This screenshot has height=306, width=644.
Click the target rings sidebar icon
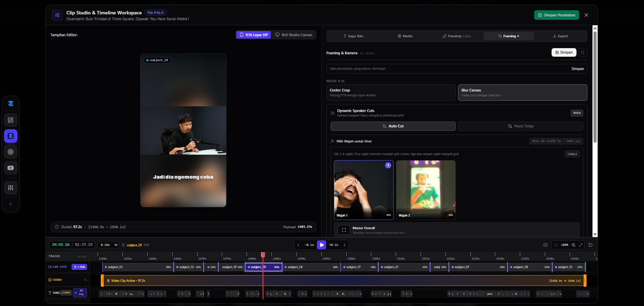coord(11,152)
